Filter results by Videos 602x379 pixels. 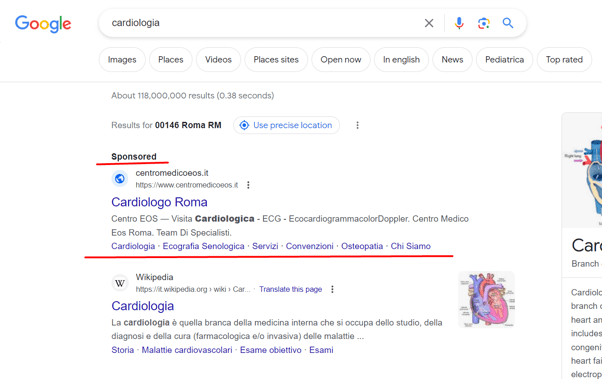tap(218, 60)
